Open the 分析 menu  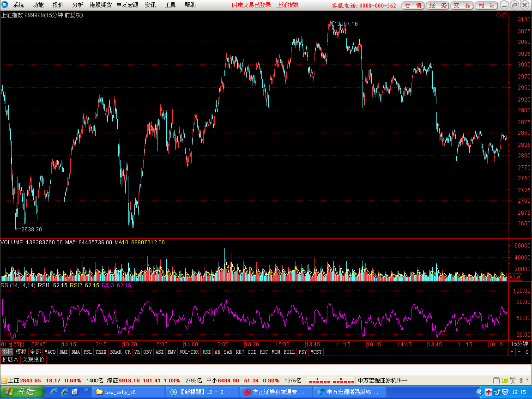78,5
